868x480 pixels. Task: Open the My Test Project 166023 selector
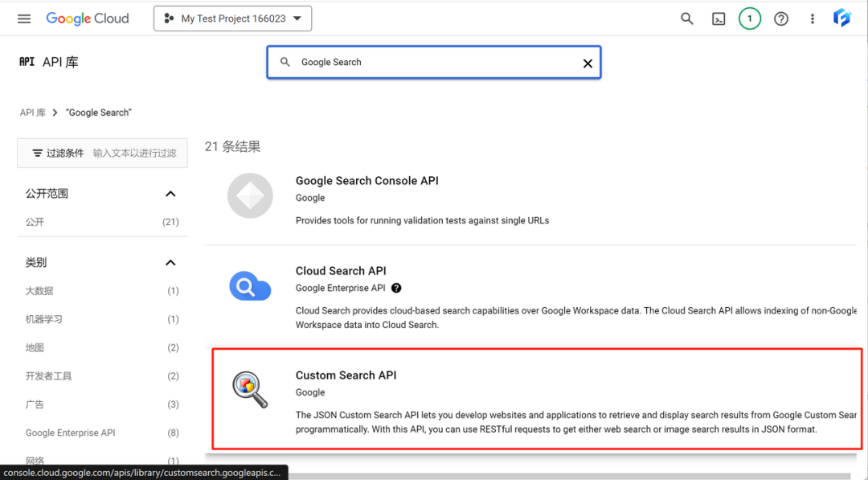[232, 18]
